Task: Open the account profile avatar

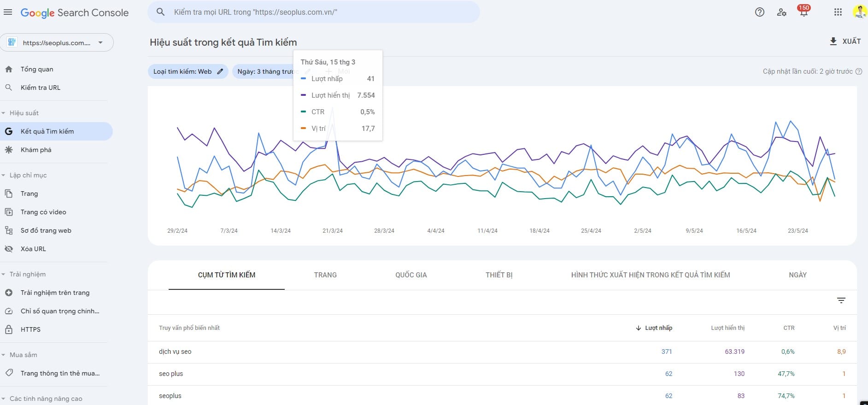Action: [x=860, y=12]
